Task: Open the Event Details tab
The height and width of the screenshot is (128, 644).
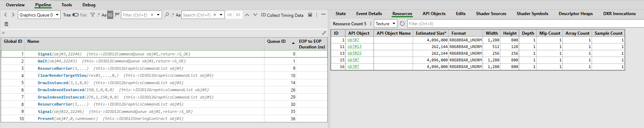Action: click(x=369, y=14)
